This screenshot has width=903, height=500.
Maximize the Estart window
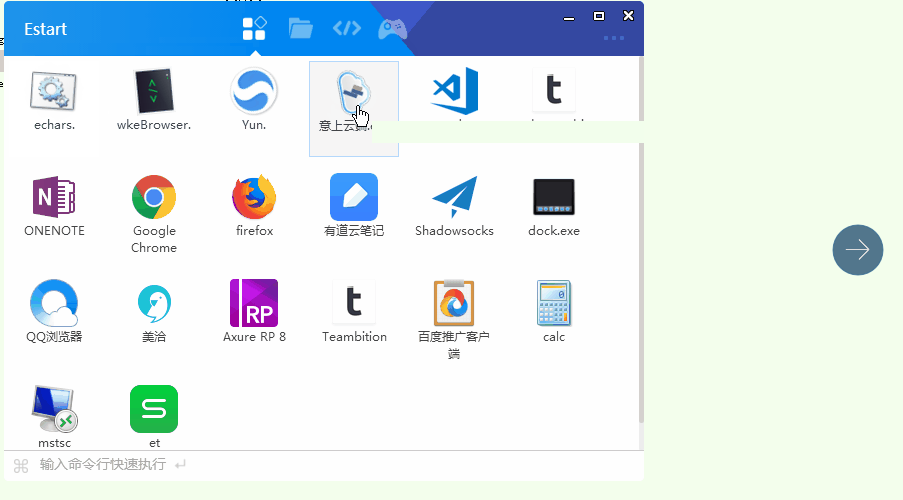tap(599, 16)
